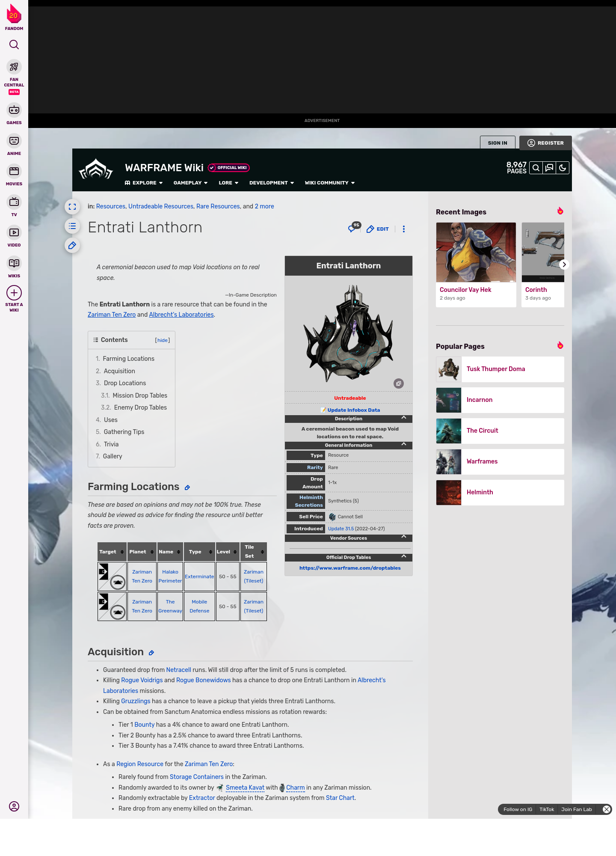The image size is (616, 856).
Task: Open the Explore dropdown menu
Action: click(144, 183)
